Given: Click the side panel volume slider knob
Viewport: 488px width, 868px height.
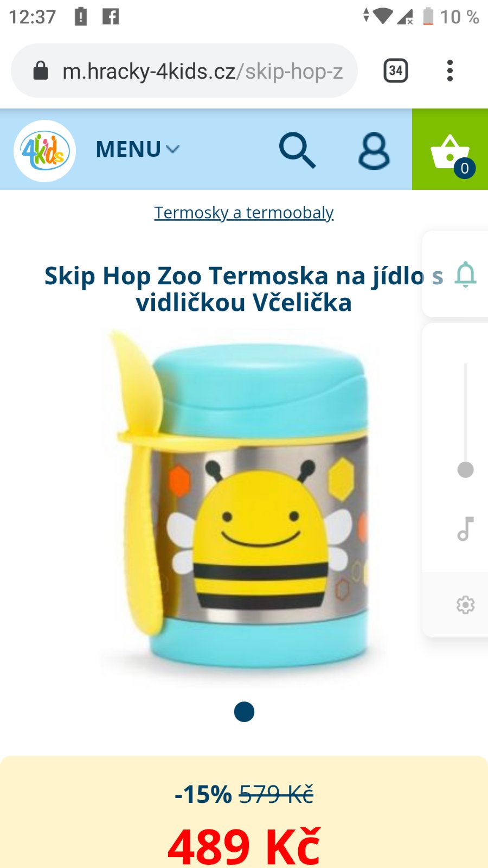Looking at the screenshot, I should (465, 470).
